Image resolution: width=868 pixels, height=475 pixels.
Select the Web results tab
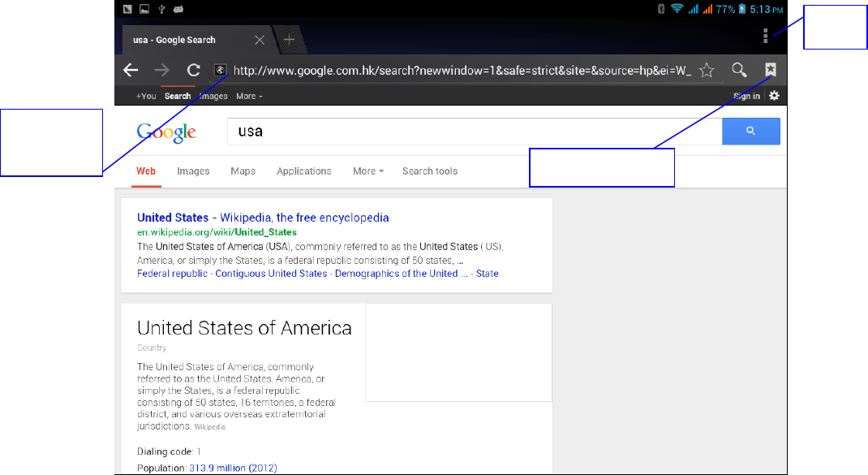point(146,171)
